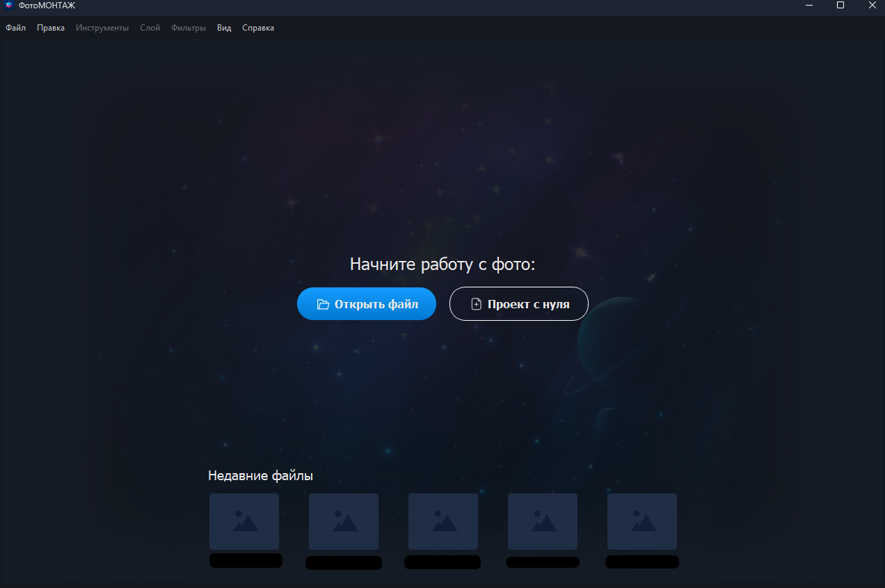This screenshot has width=885, height=588.
Task: Click the Инструменты menu item
Action: click(x=102, y=28)
